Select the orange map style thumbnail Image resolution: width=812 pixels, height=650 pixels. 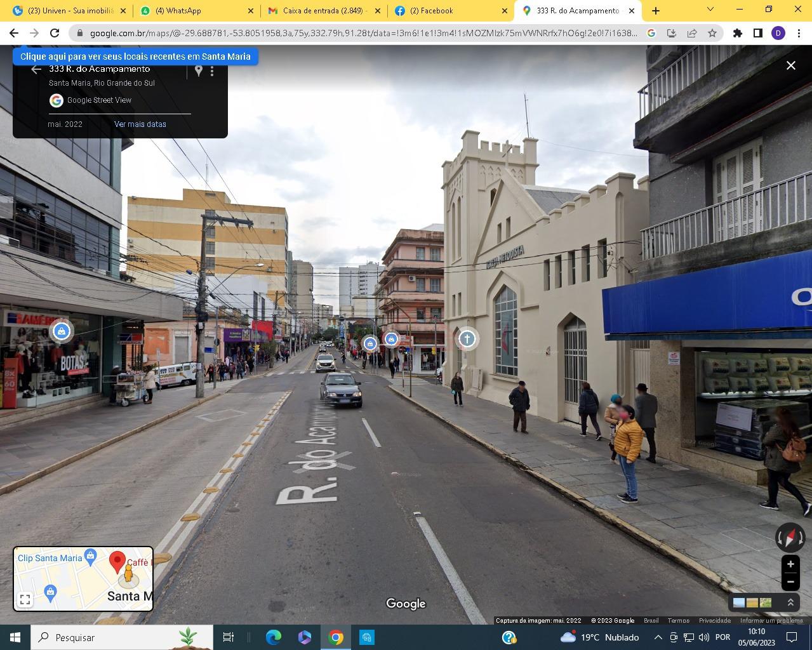752,602
